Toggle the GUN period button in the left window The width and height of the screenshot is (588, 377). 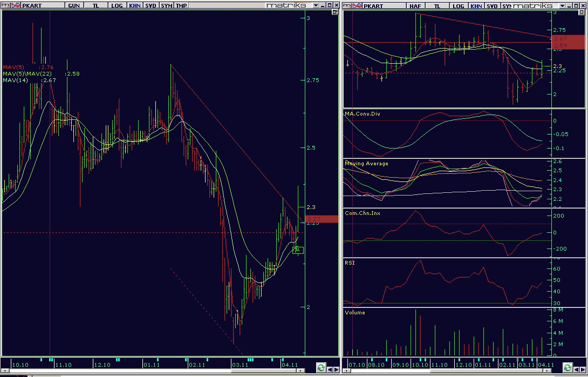(x=74, y=5)
